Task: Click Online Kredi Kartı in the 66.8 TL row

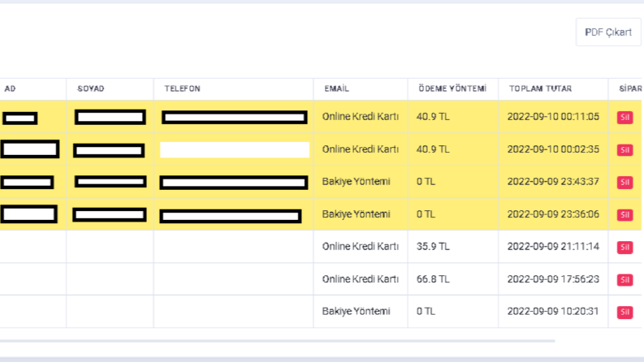Action: point(361,279)
